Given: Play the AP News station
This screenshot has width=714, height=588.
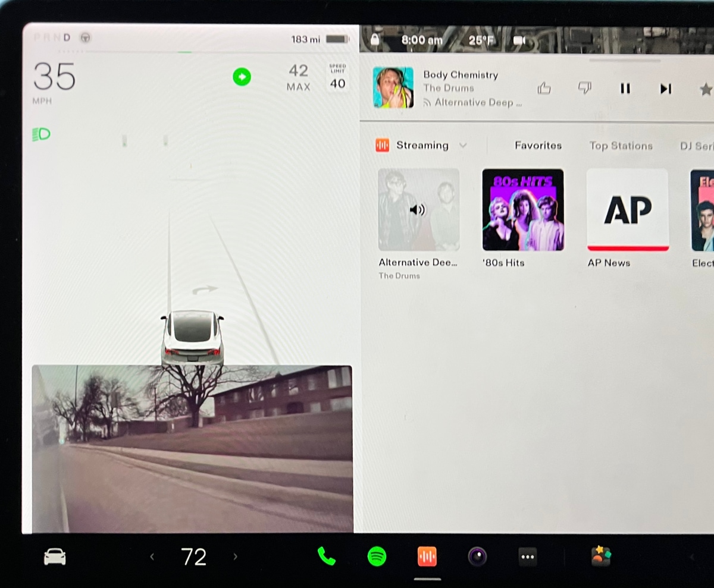Looking at the screenshot, I should point(628,209).
